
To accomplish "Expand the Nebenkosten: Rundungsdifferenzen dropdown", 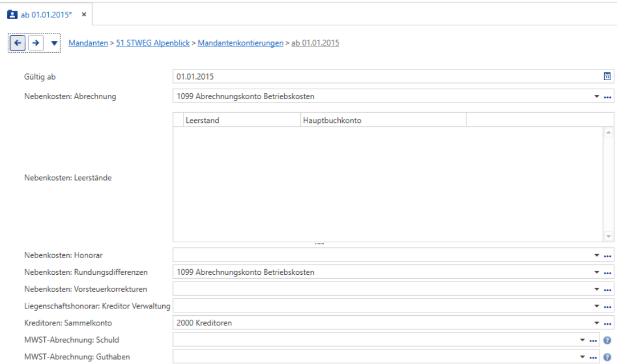I will (x=597, y=272).
